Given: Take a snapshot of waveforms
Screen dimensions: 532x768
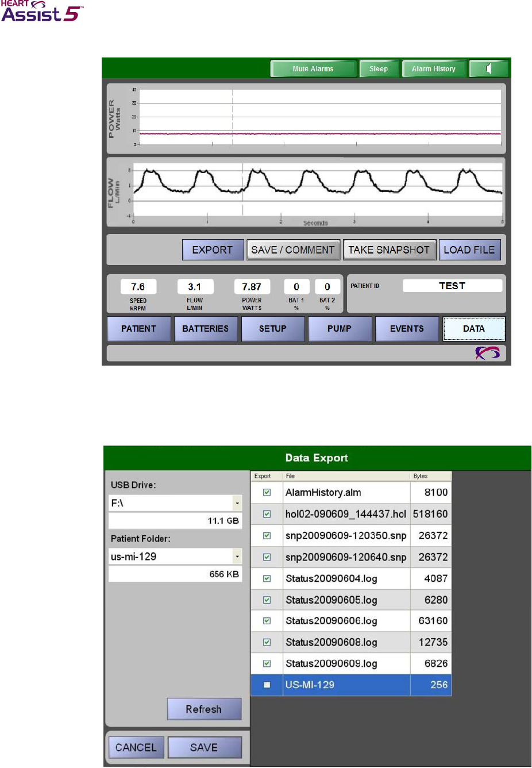Looking at the screenshot, I should coord(389,250).
